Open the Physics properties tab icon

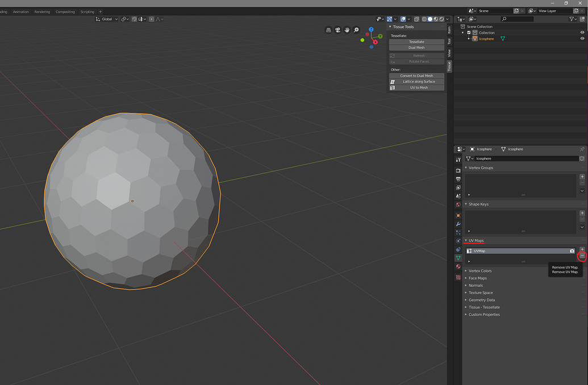(458, 241)
